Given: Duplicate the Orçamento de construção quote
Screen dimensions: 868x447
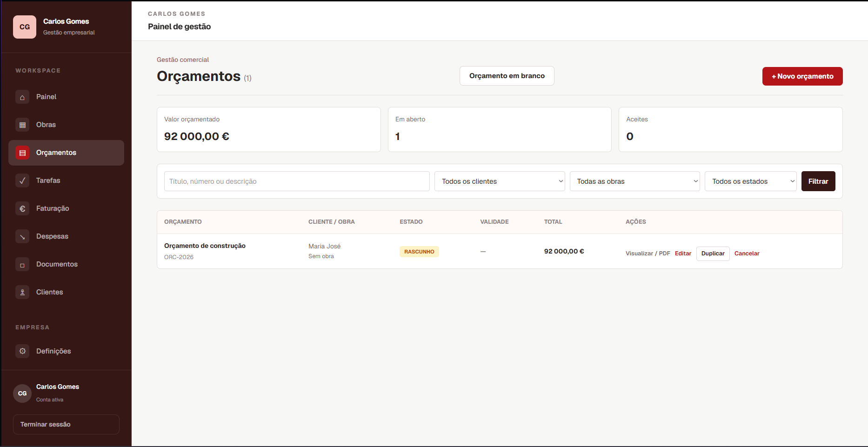Looking at the screenshot, I should 713,254.
